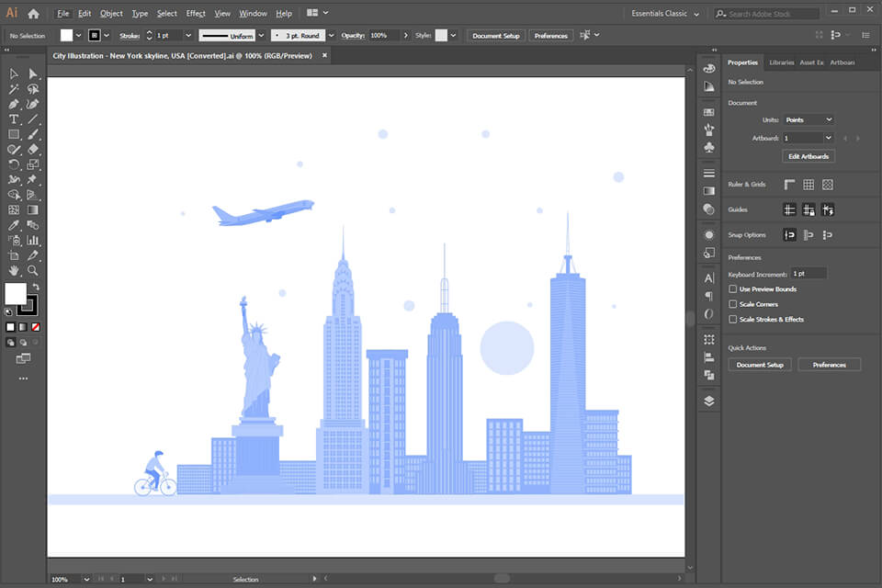882x588 pixels.
Task: Open the zoom level dropdown at bottom left
Action: pos(88,579)
